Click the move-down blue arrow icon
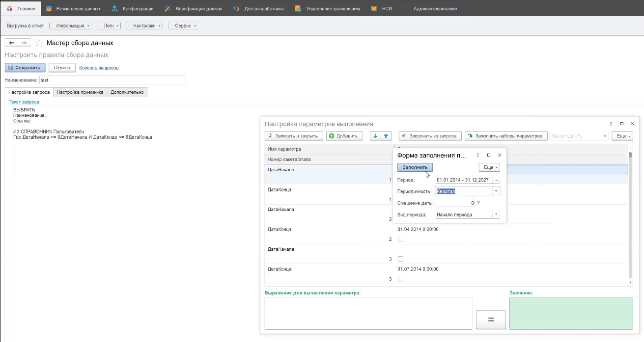Screen dimensions: 644x342 point(376,136)
